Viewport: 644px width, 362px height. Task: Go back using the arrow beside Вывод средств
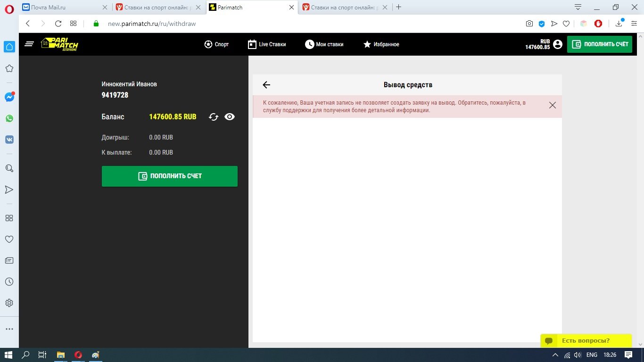(266, 85)
